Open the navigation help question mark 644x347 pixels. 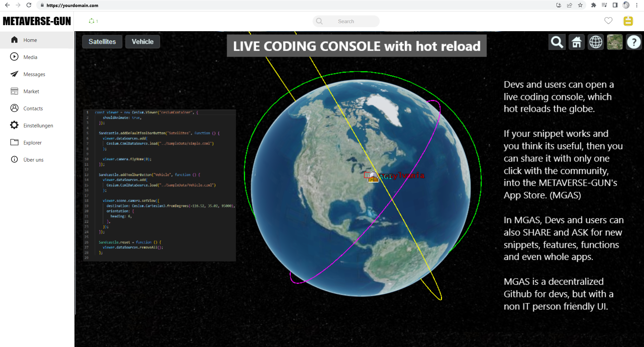pyautogui.click(x=634, y=42)
